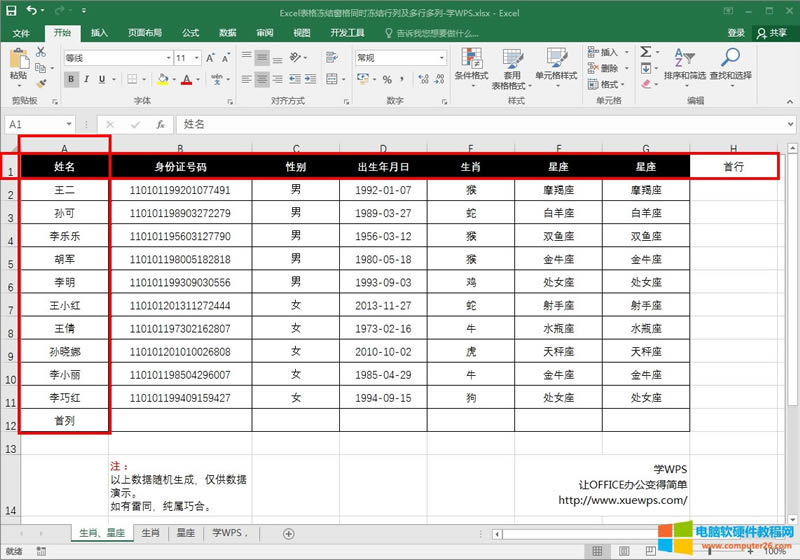Screen dimensions: 800x560
Task: Toggle Italic formatting button
Action: pos(86,79)
